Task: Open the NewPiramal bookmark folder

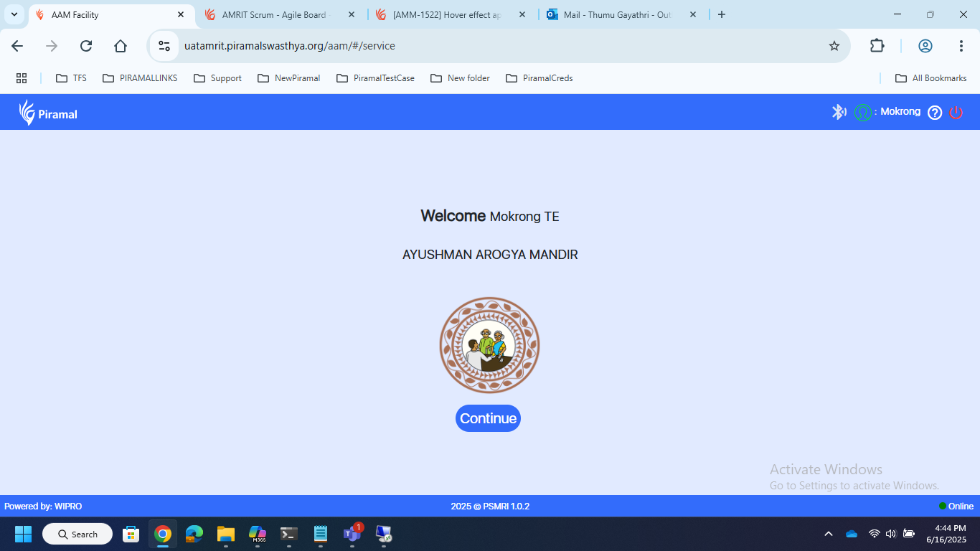Action: (288, 78)
